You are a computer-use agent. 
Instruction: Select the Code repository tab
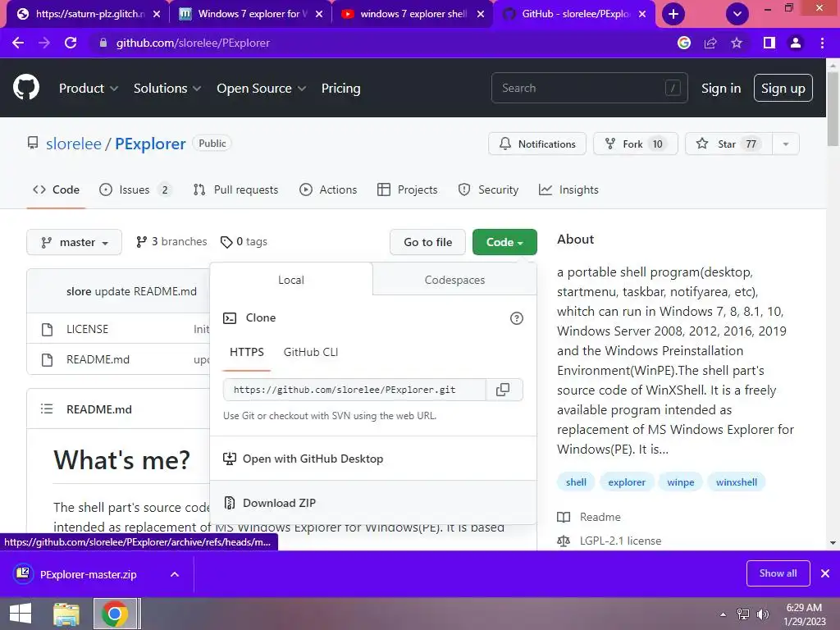pyautogui.click(x=56, y=189)
